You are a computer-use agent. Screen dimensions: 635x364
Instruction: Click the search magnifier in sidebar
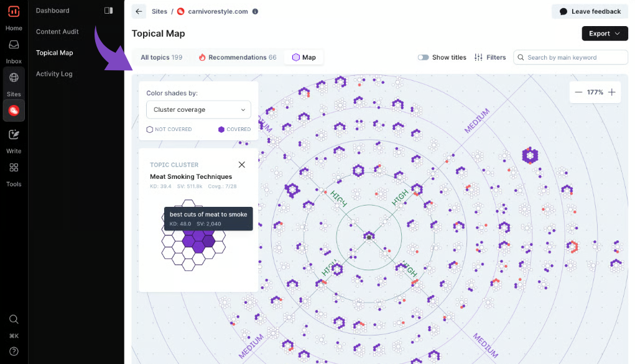[x=14, y=319]
